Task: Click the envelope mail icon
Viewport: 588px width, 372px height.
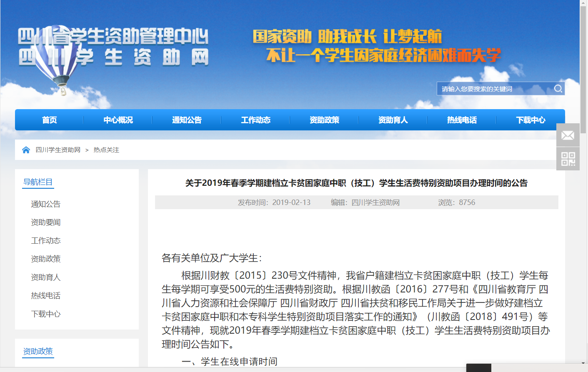Action: (568, 135)
